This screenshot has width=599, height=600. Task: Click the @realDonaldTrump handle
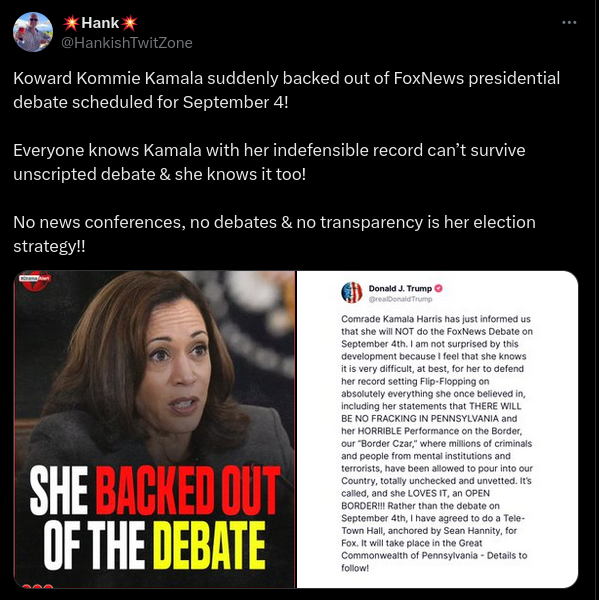click(x=400, y=299)
